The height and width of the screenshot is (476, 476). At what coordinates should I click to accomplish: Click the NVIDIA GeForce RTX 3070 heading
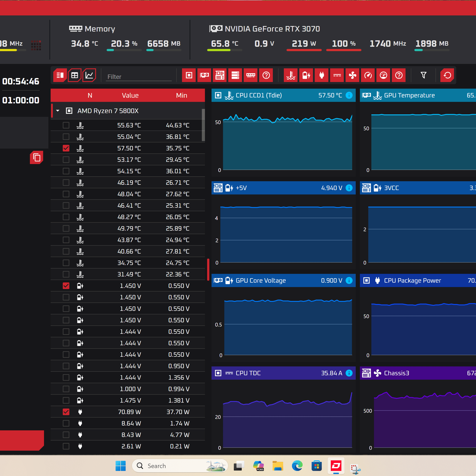(272, 29)
